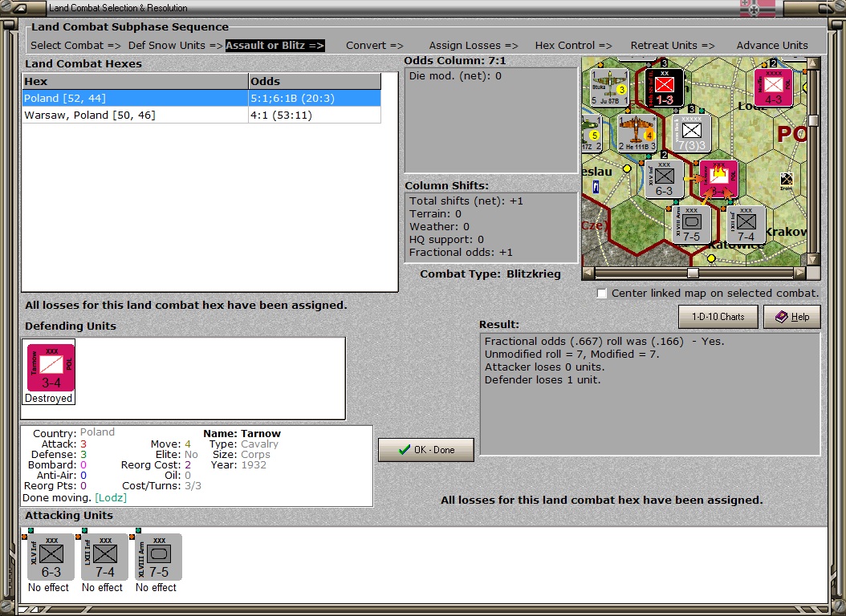Select the Stuka Ju 87B air unit on map
Screen dimensions: 846x616
(x=610, y=87)
